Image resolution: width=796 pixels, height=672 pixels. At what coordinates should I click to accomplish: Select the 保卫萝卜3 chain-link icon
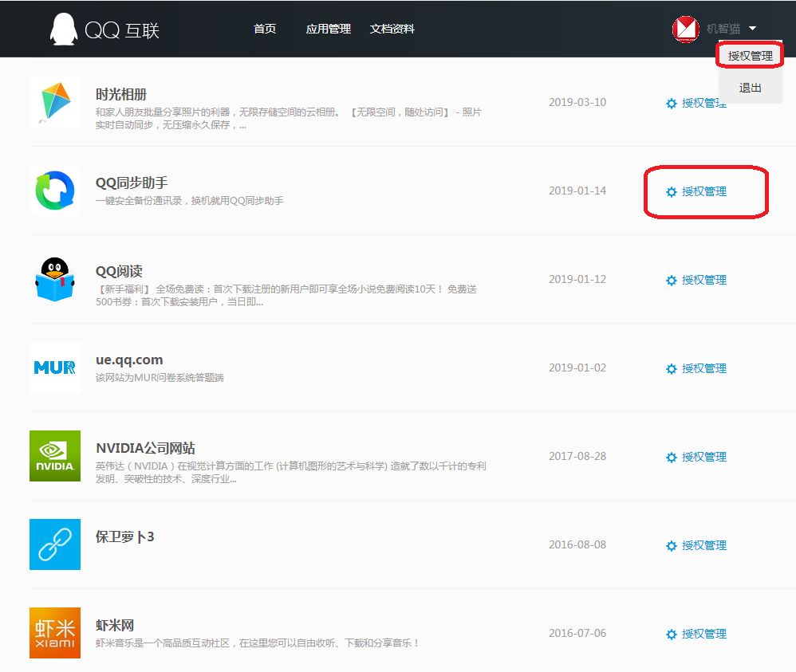(x=54, y=544)
